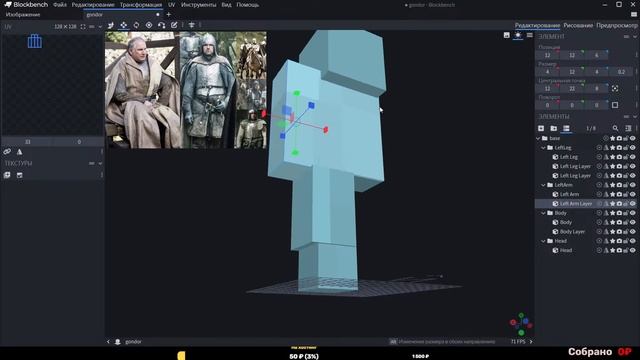This screenshot has height=360, width=640.
Task: Click the UV fullscreen frame icon
Action: pos(83,27)
